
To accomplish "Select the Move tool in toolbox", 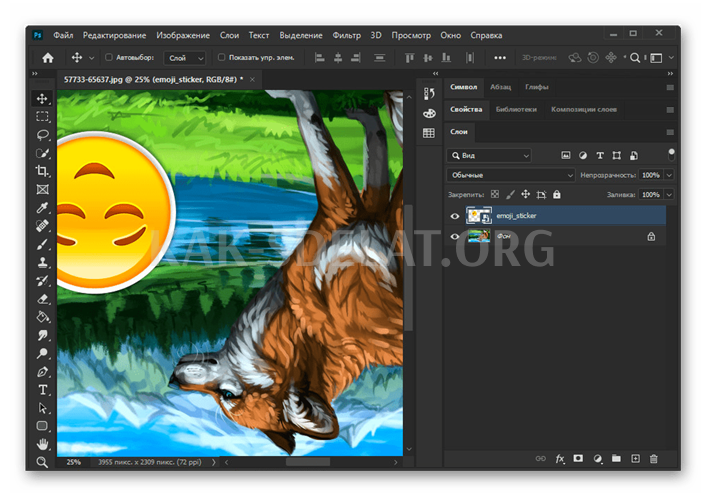I will point(42,99).
